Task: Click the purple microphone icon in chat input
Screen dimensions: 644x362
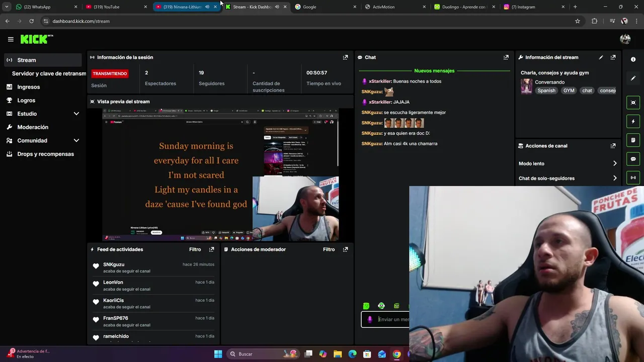Action: click(370, 319)
